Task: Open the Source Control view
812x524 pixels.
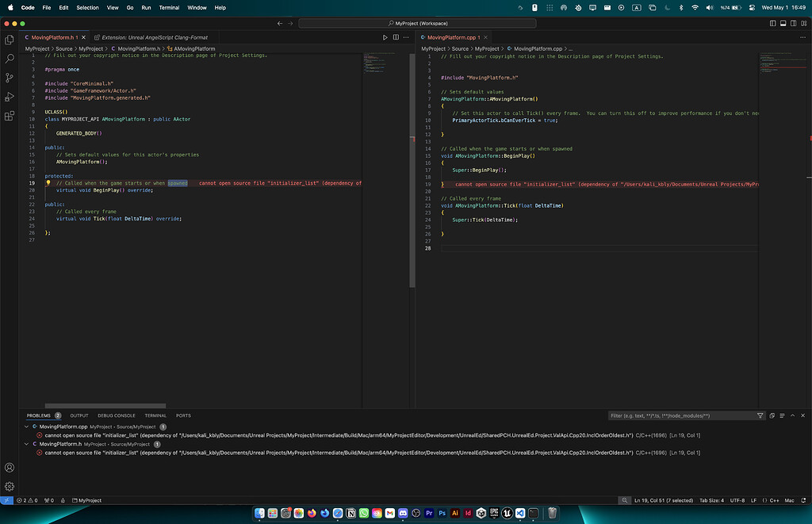Action: (x=10, y=78)
